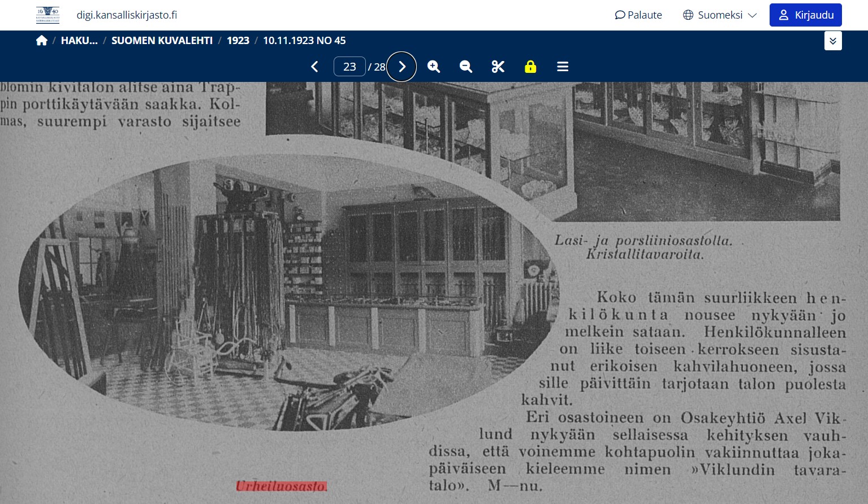Click the 10.11.1923 NO 45 breadcrumb
The image size is (868, 504).
pos(304,41)
